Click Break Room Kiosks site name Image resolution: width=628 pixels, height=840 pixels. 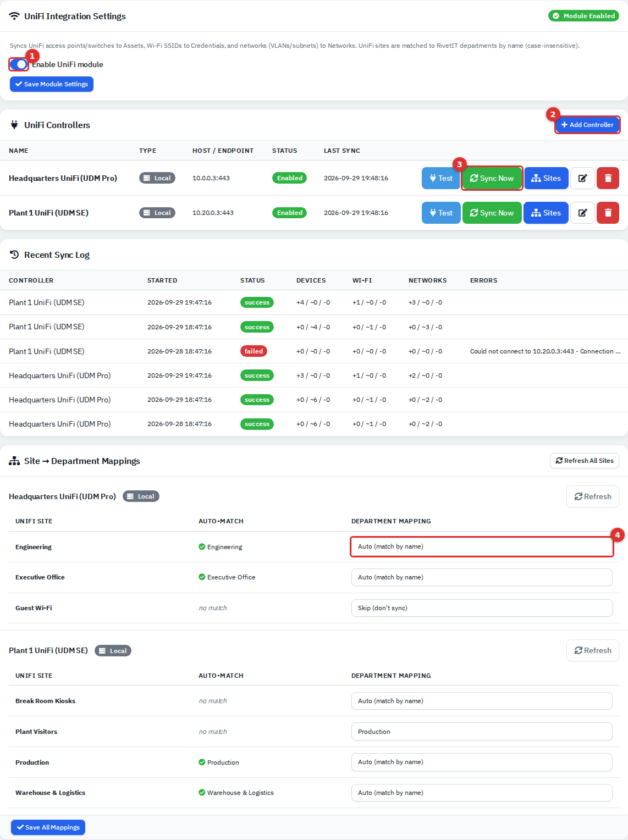(45, 701)
